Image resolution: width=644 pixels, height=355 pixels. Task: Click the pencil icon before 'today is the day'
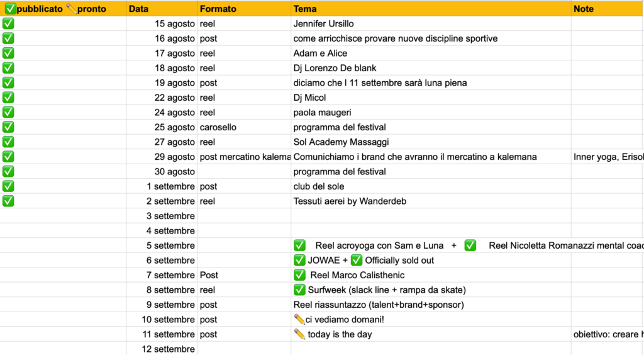pos(299,334)
